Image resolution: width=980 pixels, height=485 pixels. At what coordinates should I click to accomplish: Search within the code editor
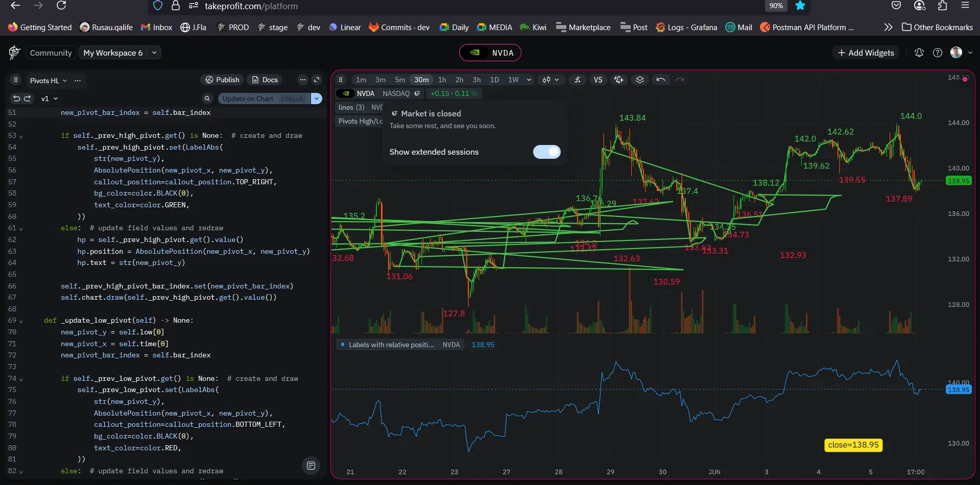tap(207, 99)
